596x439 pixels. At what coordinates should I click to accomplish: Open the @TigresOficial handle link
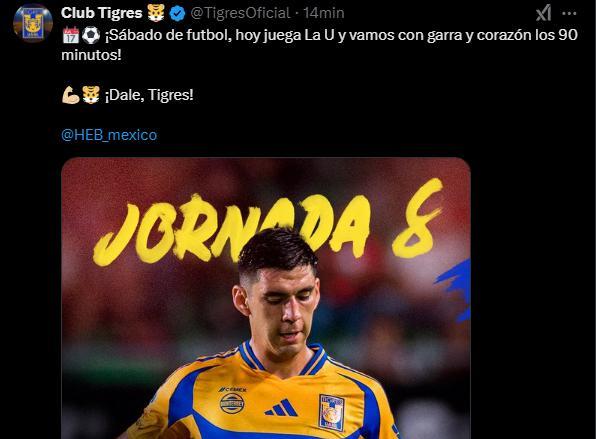240,13
